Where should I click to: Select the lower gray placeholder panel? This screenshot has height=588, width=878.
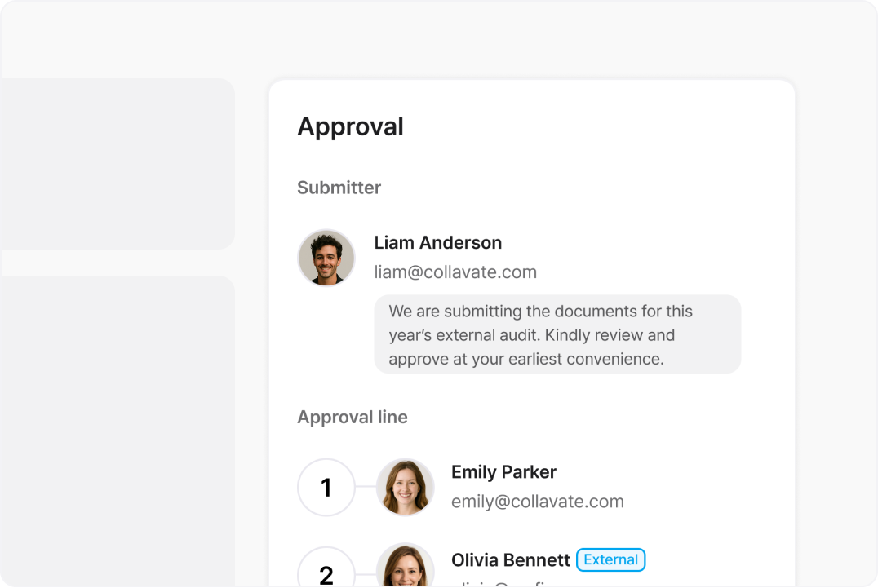pos(117,431)
